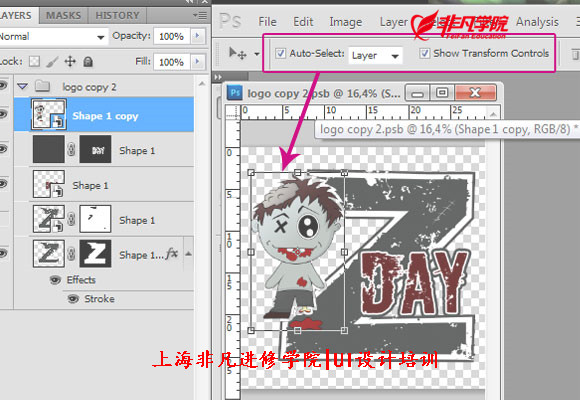This screenshot has width=580, height=400.
Task: Open the Image menu
Action: click(345, 22)
